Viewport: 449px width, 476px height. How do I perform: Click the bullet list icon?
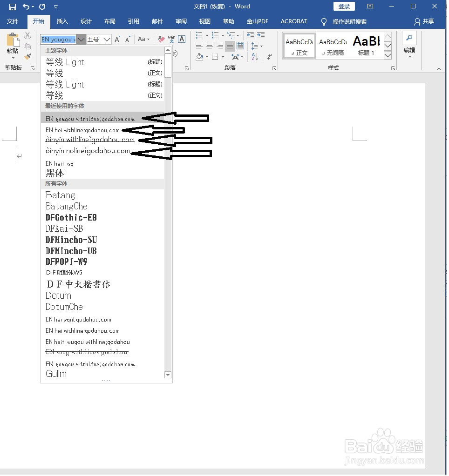coord(199,35)
